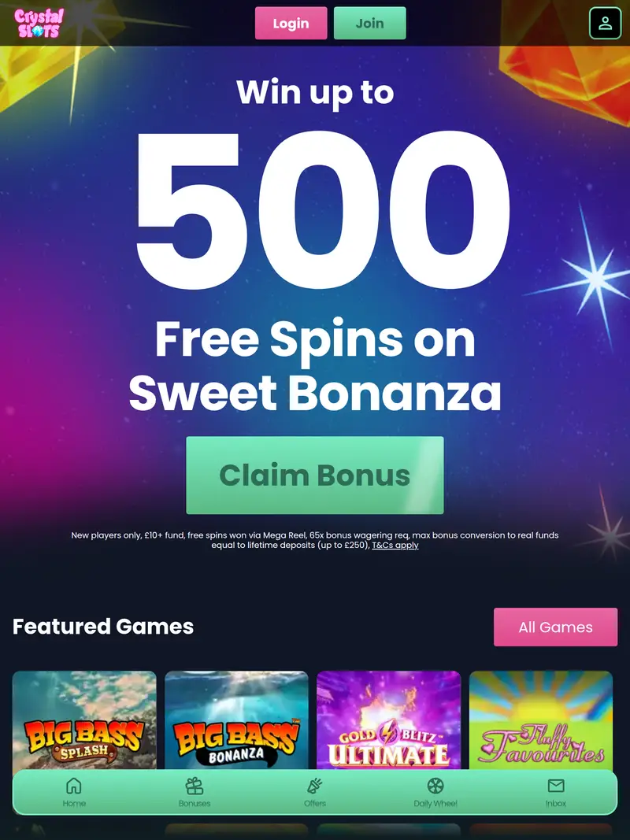Open the Bonuses gift icon
630x840 pixels.
194,786
